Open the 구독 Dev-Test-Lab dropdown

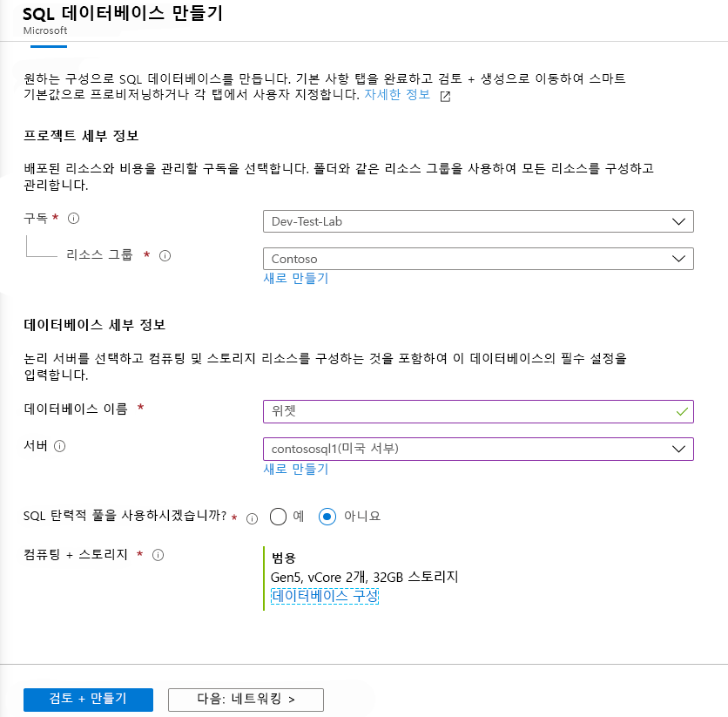point(478,221)
